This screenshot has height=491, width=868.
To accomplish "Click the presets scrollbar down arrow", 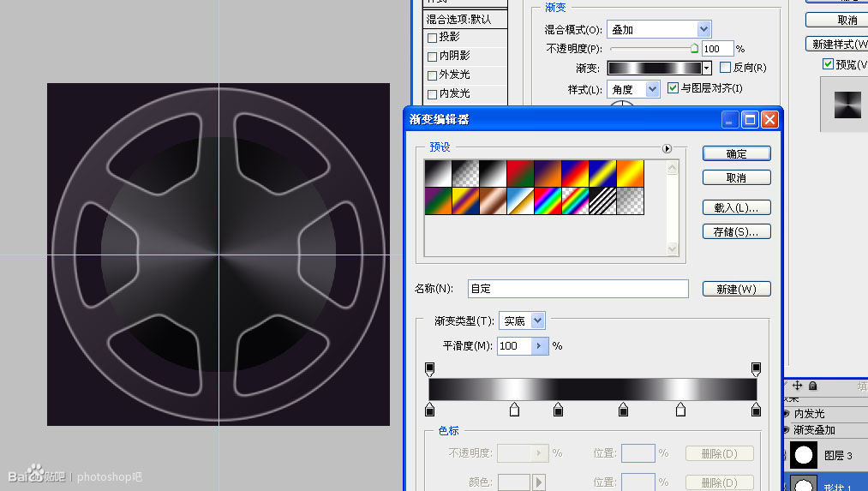I will pos(672,248).
